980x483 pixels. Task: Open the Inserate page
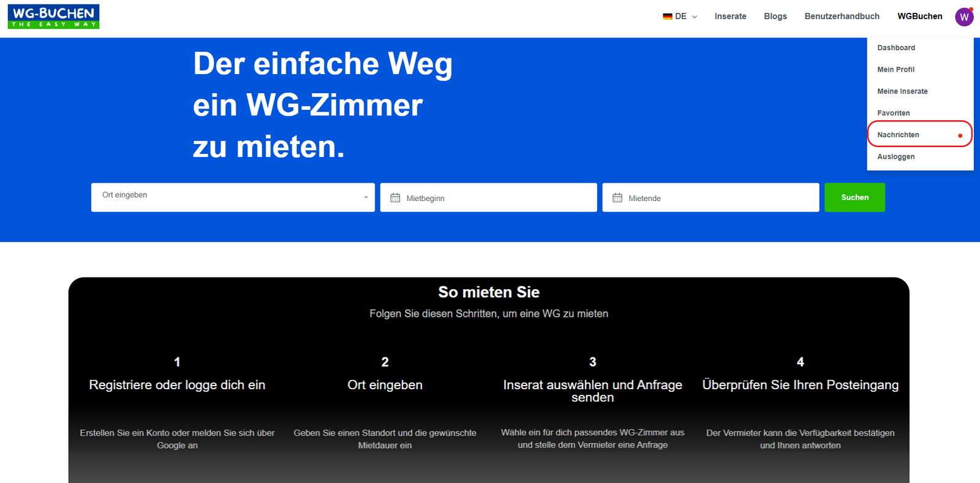coord(730,17)
